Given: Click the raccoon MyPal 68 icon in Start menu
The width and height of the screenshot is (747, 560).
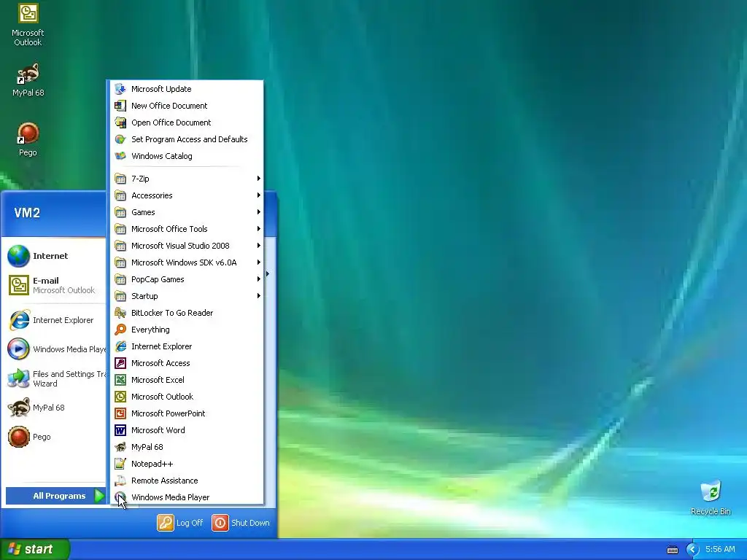Looking at the screenshot, I should pyautogui.click(x=18, y=408).
